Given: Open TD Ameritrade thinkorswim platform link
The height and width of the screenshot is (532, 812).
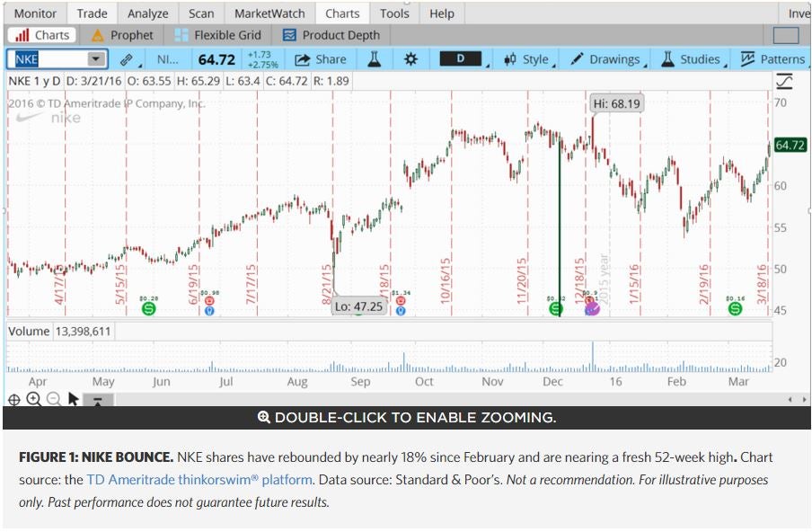Looking at the screenshot, I should 199,480.
